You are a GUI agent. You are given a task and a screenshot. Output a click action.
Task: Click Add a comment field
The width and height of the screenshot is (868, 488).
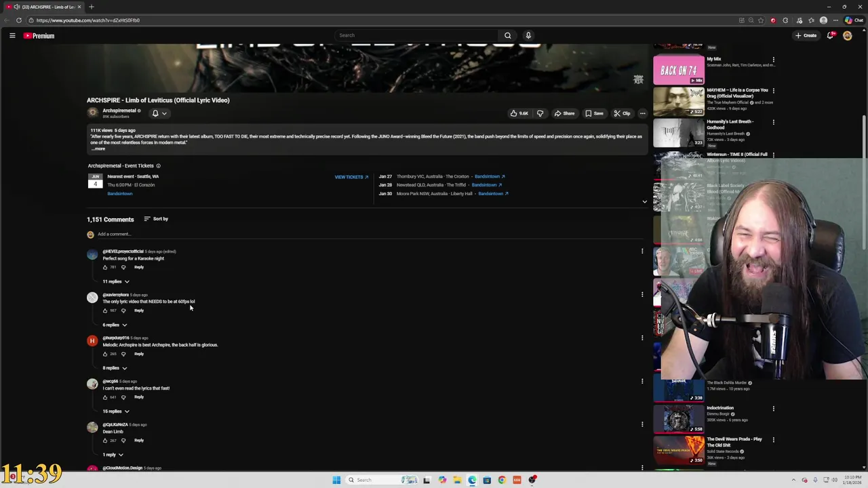370,235
